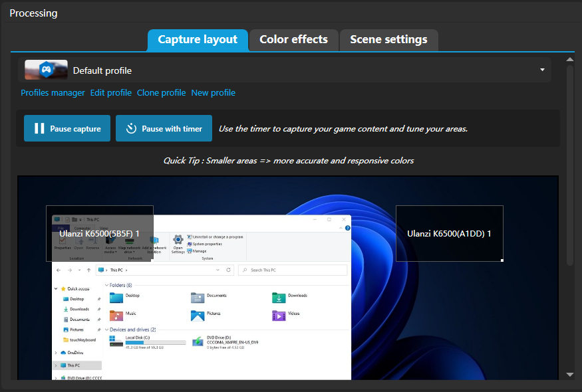The width and height of the screenshot is (582, 392).
Task: Switch to the Color effects tab
Action: [293, 40]
